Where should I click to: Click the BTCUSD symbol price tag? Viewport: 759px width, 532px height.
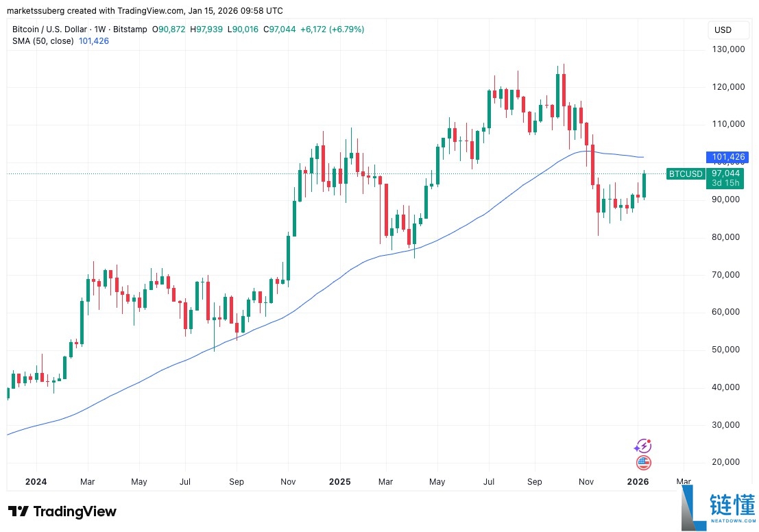pos(686,173)
